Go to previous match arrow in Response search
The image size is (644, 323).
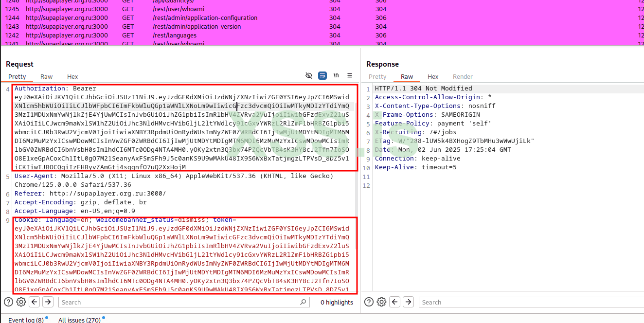coord(395,302)
